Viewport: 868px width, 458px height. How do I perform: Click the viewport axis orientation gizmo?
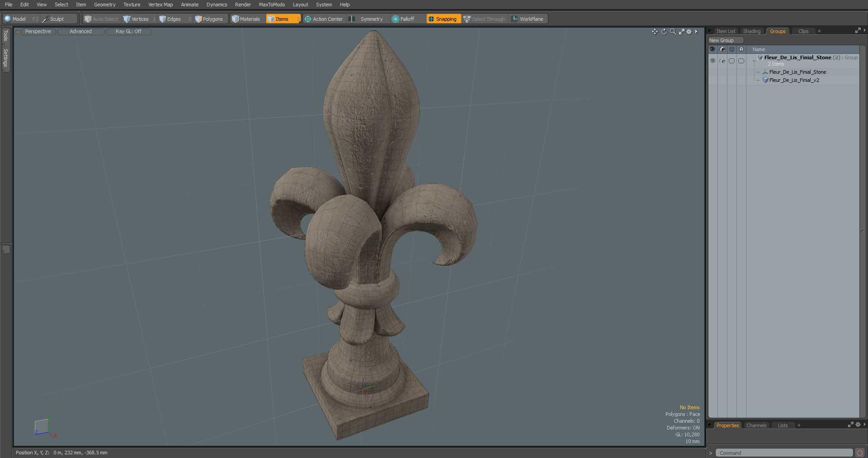point(45,427)
